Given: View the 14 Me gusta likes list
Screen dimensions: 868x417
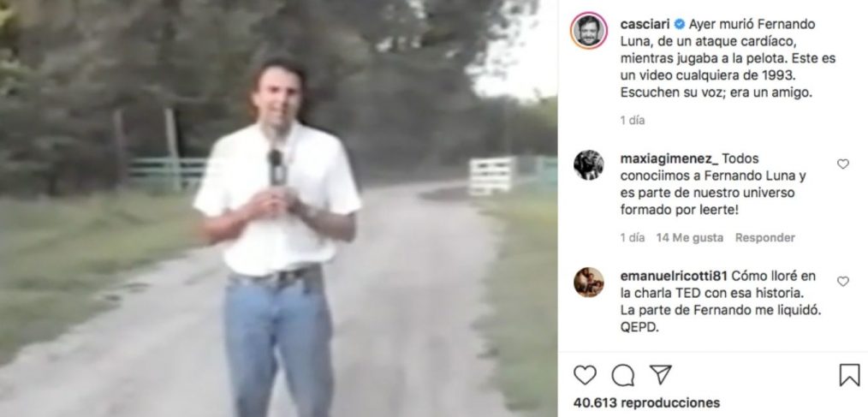Looking at the screenshot, I should point(690,237).
